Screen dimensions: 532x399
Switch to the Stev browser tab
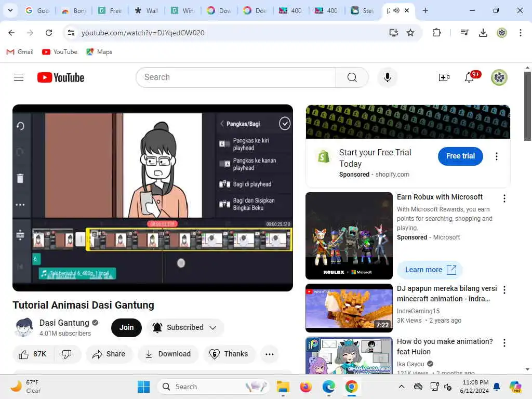click(x=362, y=10)
